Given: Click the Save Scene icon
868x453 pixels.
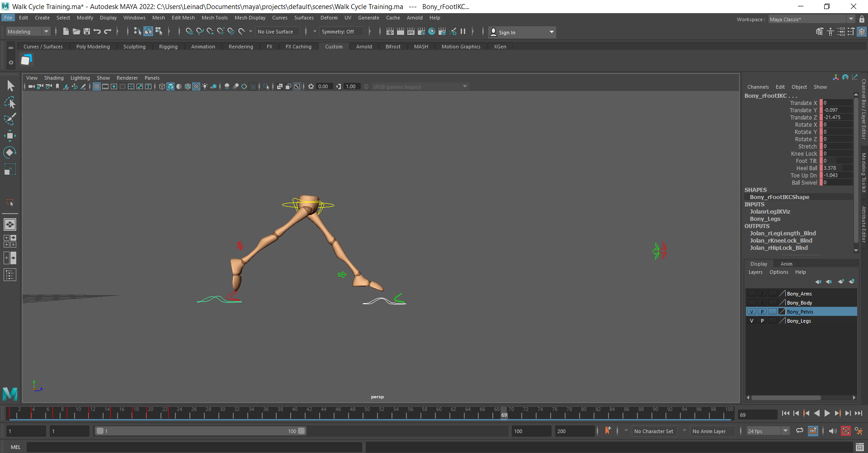Looking at the screenshot, I should [x=86, y=32].
